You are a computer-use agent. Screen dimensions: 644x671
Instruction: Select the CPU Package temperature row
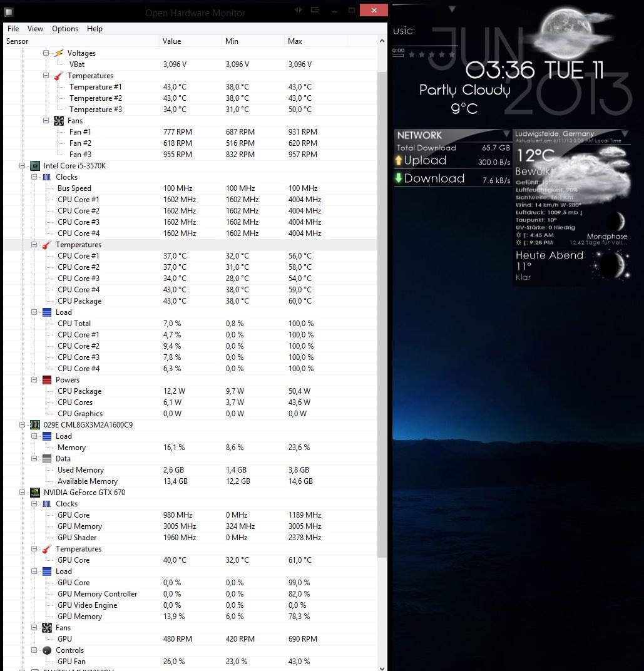pyautogui.click(x=190, y=301)
